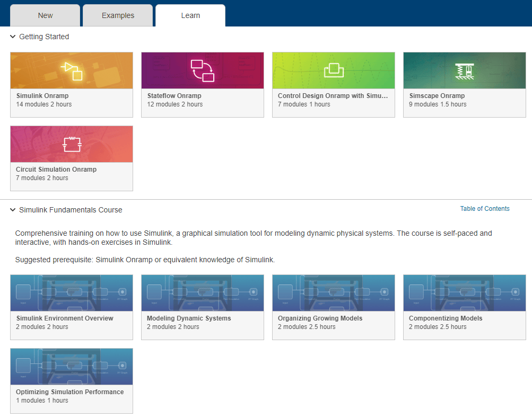Click the Simulink Onramp block diagram icon

coord(72,71)
